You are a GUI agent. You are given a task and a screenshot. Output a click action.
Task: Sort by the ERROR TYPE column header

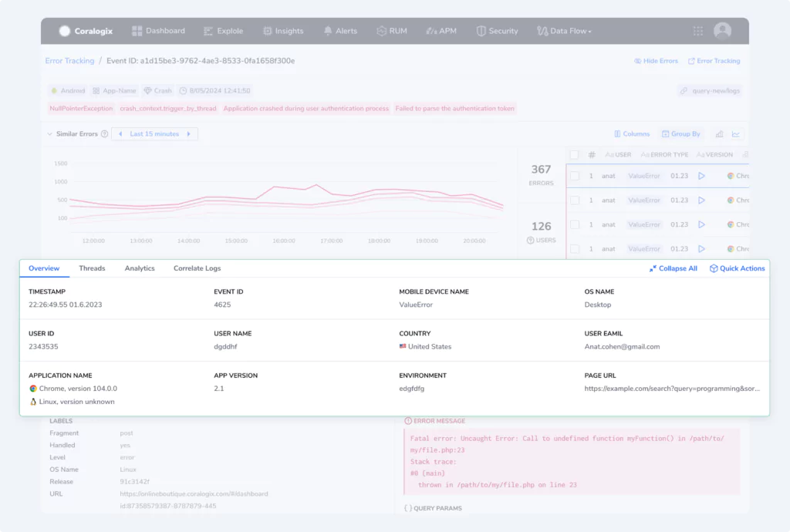click(x=664, y=154)
